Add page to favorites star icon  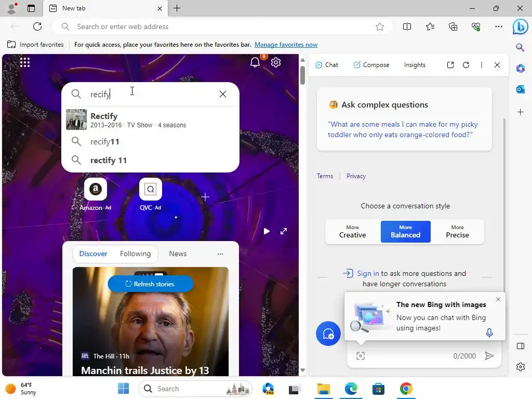tap(380, 27)
